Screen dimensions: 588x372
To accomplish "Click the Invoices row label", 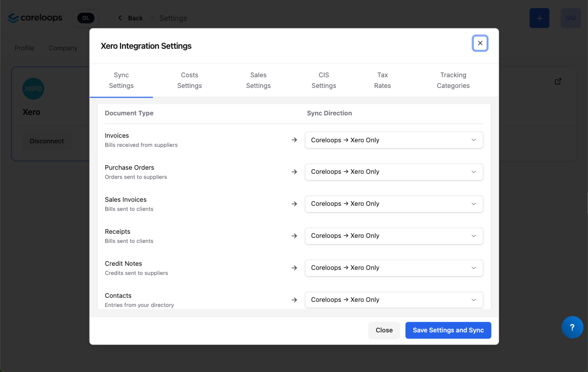I will pyautogui.click(x=116, y=135).
